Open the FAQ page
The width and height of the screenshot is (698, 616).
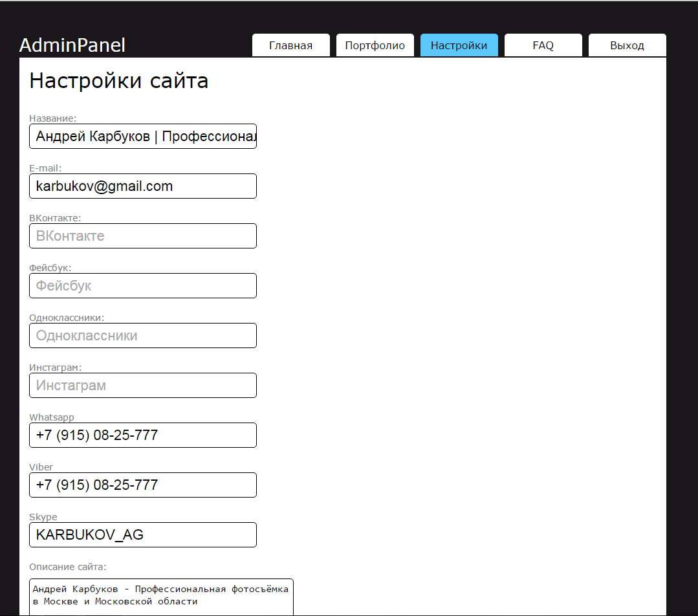pos(543,45)
